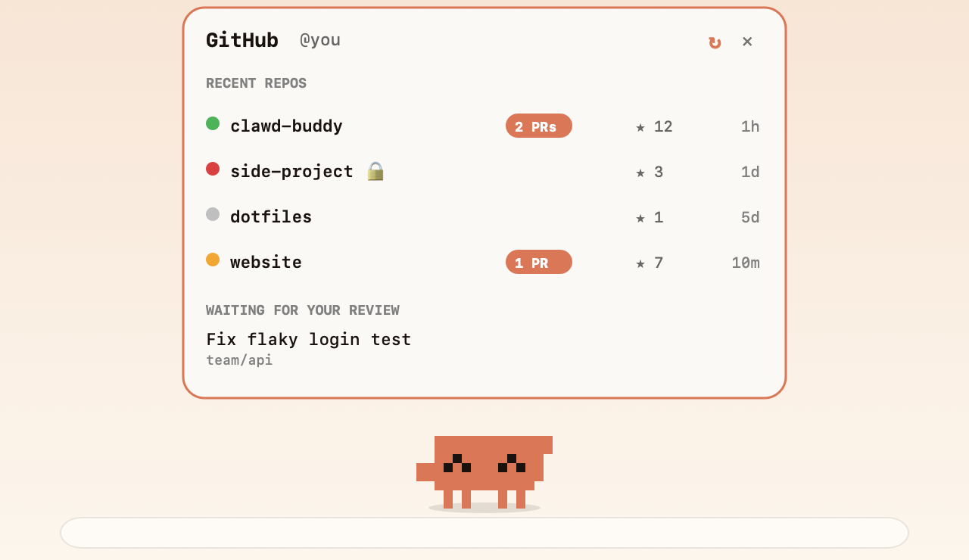Click the star icon in the side-project row

coord(640,173)
